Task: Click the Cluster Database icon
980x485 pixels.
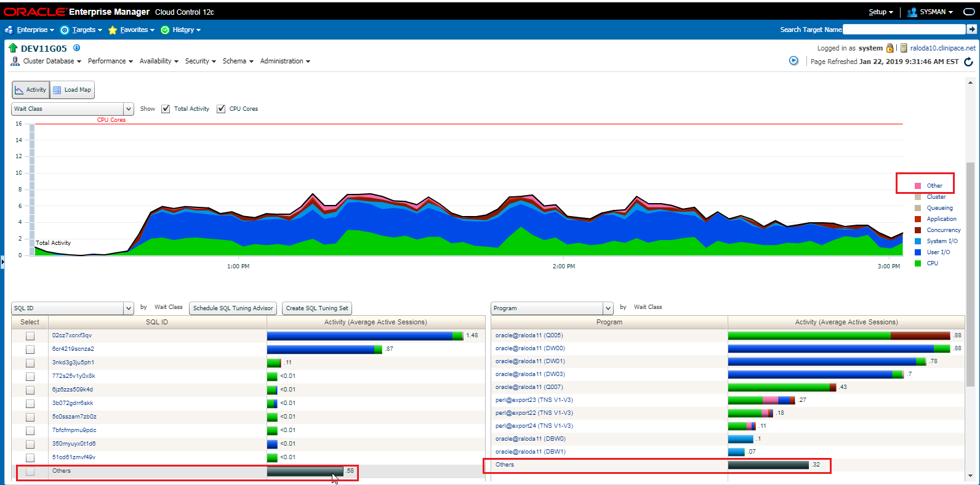Action: click(x=15, y=61)
